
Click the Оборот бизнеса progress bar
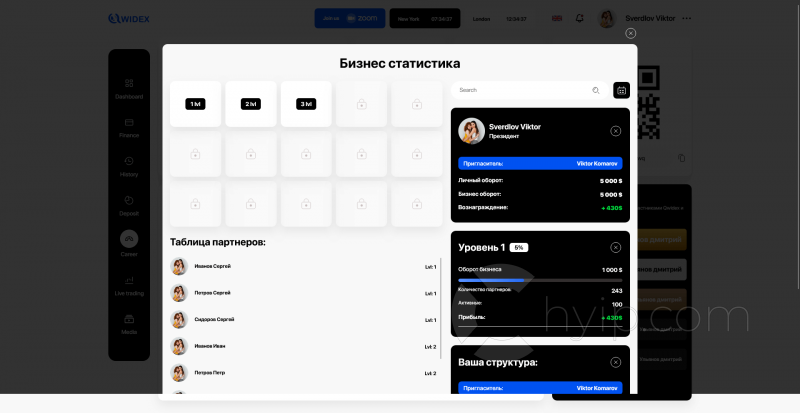(x=540, y=280)
